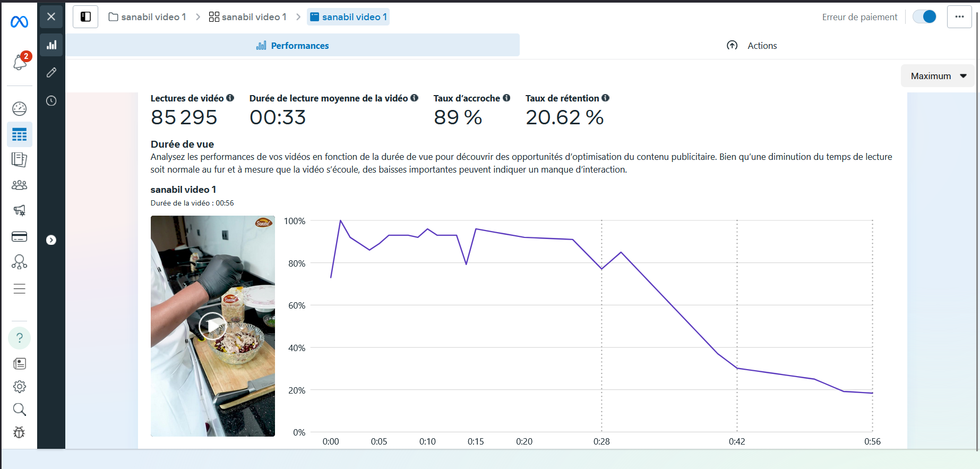Open the settings gear icon
This screenshot has height=469, width=980.
[x=20, y=387]
